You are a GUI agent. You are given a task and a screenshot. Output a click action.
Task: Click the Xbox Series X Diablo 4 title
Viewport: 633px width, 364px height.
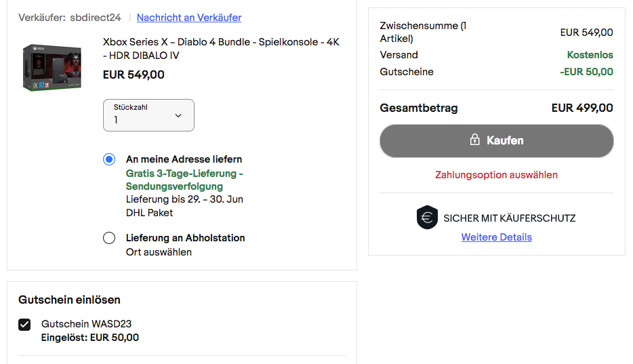tap(221, 48)
